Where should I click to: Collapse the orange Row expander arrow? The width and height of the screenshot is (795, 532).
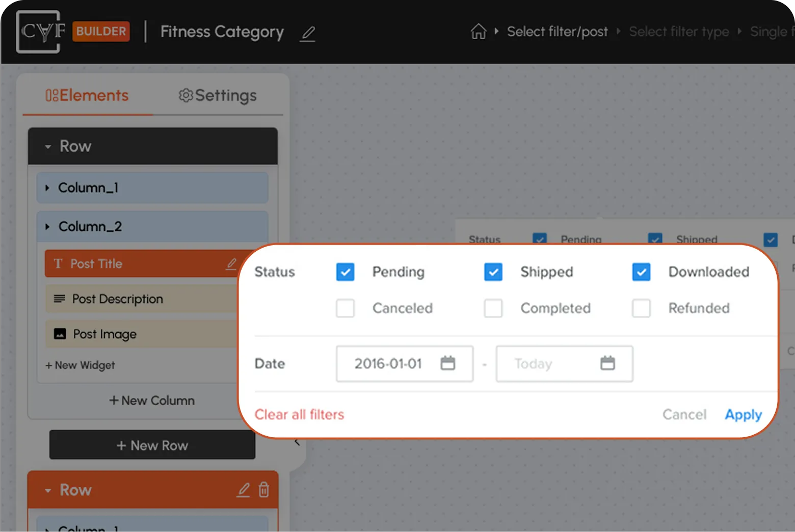click(48, 491)
